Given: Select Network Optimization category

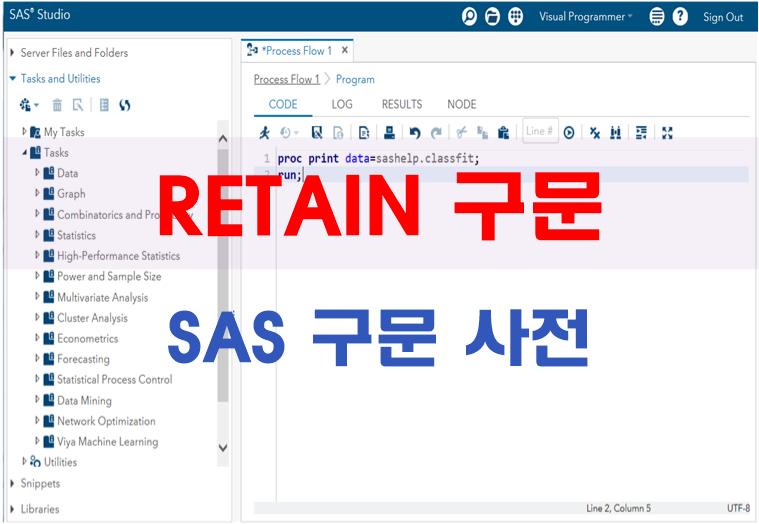Looking at the screenshot, I should click(106, 421).
